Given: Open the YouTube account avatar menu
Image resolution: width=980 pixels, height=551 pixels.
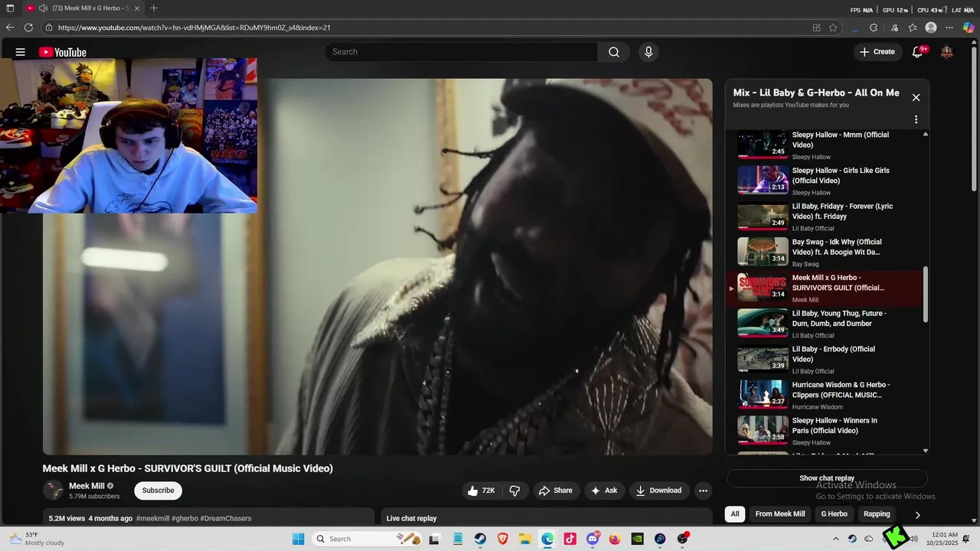Looking at the screenshot, I should click(x=947, y=52).
